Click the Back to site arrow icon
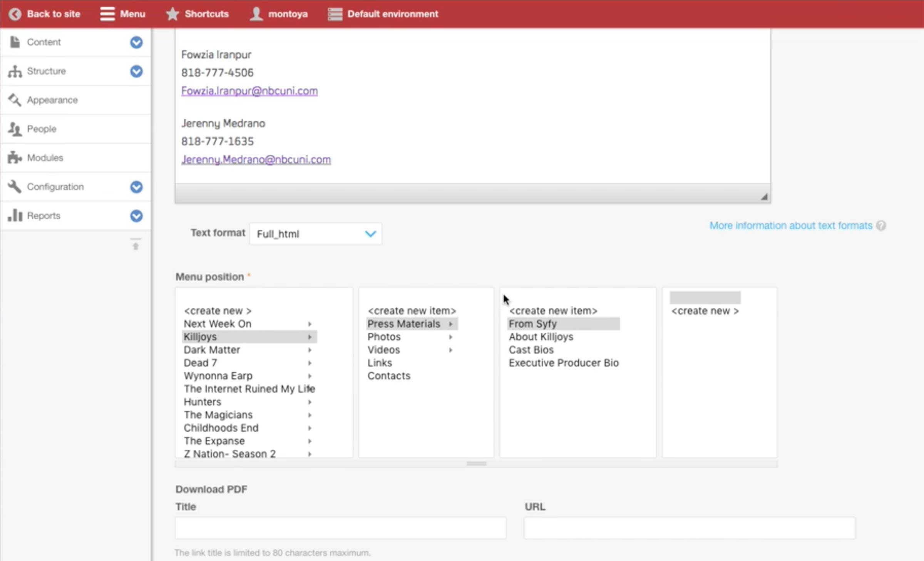This screenshot has height=561, width=924. pos(15,14)
